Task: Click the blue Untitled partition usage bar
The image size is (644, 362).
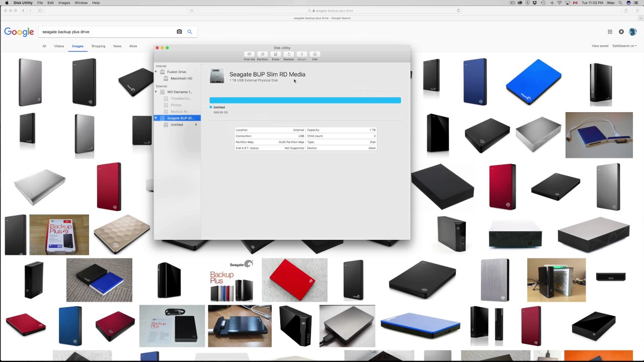Action: click(305, 101)
